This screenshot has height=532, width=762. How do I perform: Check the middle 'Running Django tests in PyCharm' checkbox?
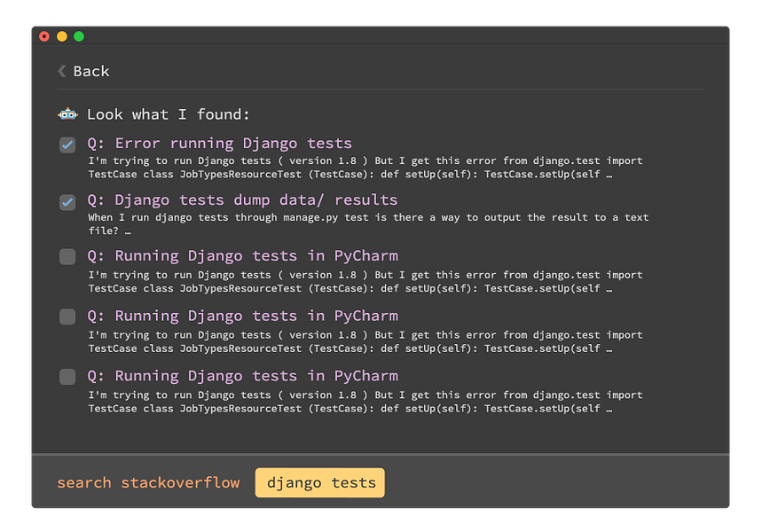tap(67, 317)
